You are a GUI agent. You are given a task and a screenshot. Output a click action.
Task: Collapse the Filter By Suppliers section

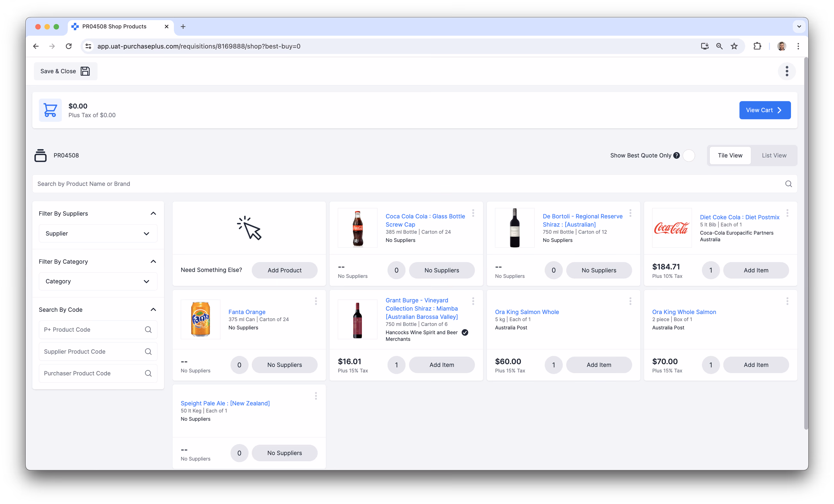[153, 214]
